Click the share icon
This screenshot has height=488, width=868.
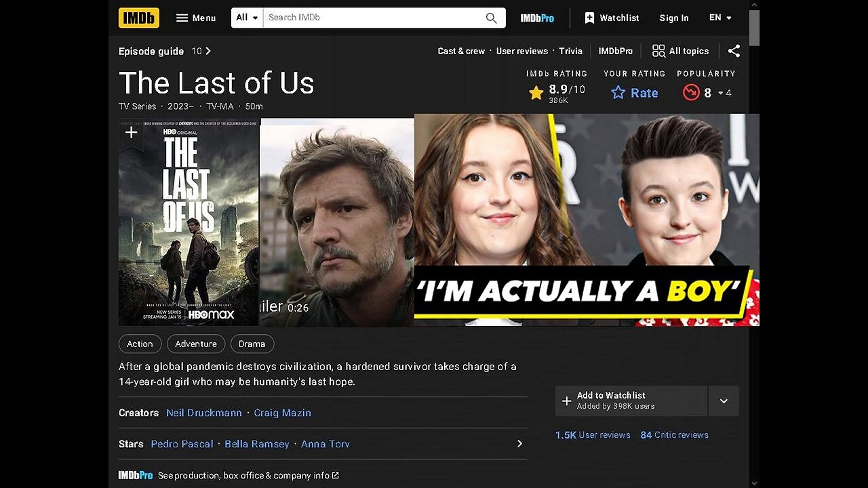[734, 51]
